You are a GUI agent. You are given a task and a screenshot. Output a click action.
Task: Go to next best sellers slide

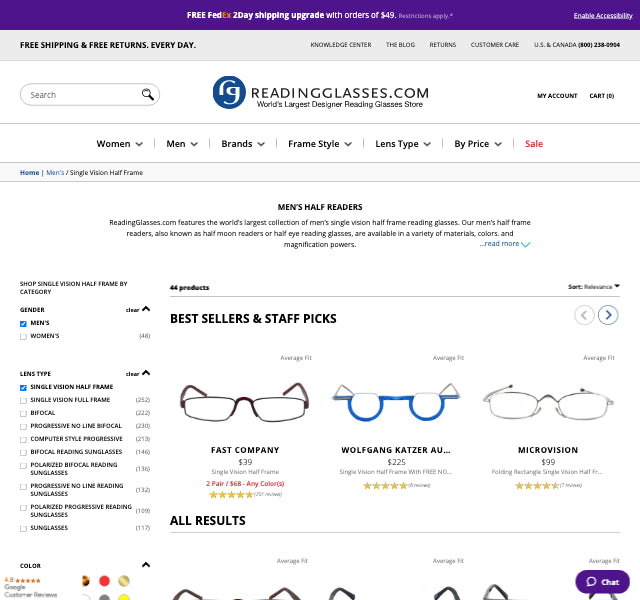pos(608,315)
